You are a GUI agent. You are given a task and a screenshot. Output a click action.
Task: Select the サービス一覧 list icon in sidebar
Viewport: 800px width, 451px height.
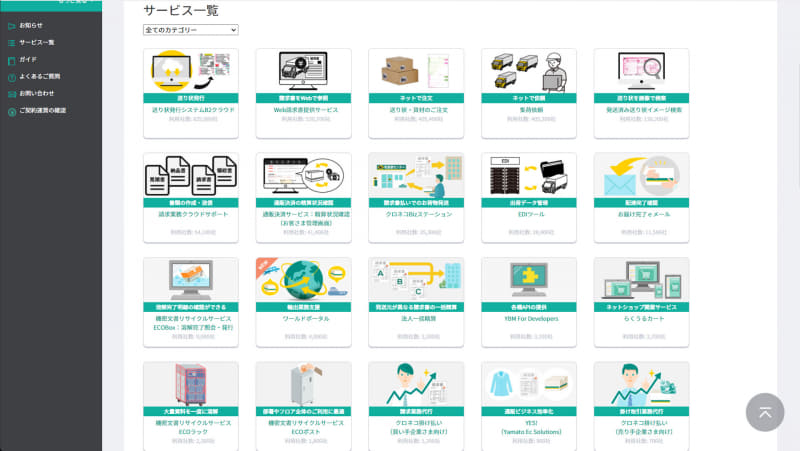pyautogui.click(x=12, y=43)
